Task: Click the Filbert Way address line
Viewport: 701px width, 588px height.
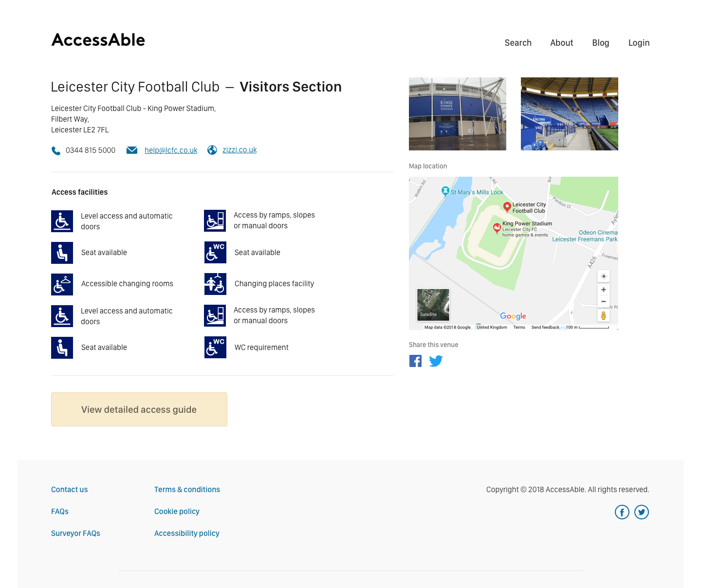Action: coord(70,119)
